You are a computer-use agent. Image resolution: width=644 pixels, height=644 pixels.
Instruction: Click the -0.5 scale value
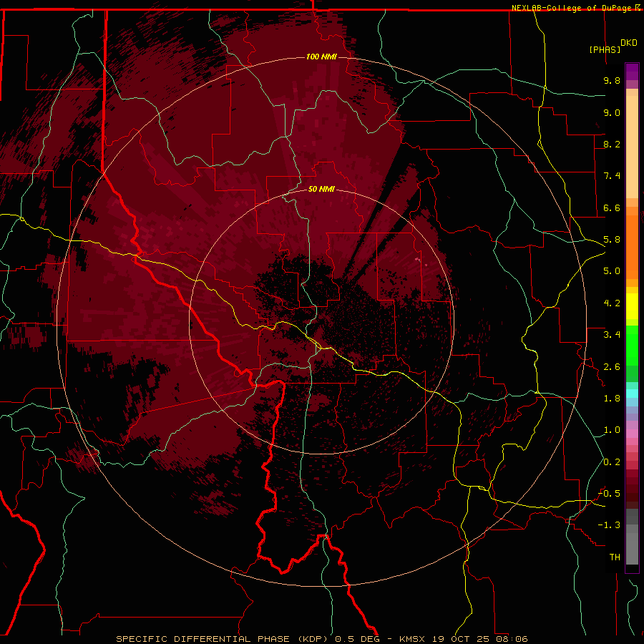[x=609, y=494]
